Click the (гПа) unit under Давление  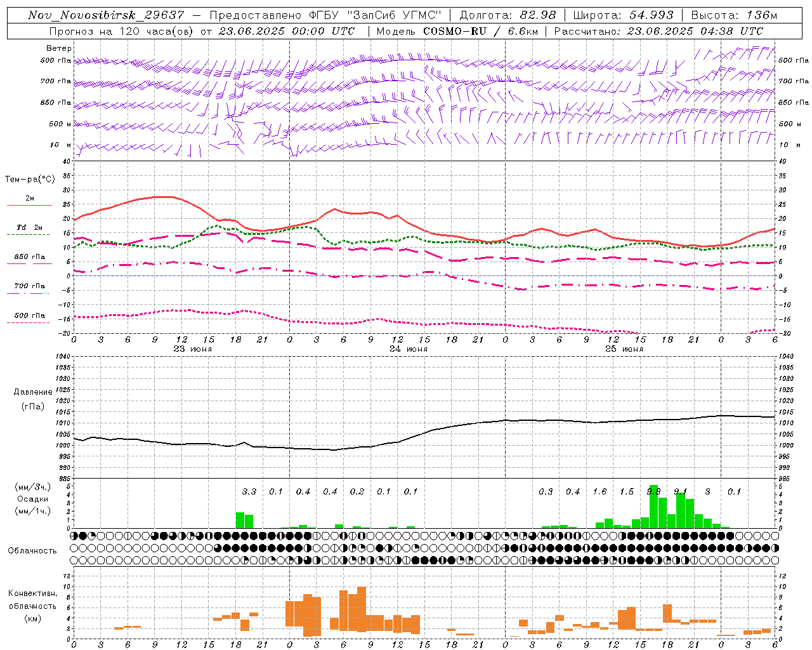(x=33, y=406)
